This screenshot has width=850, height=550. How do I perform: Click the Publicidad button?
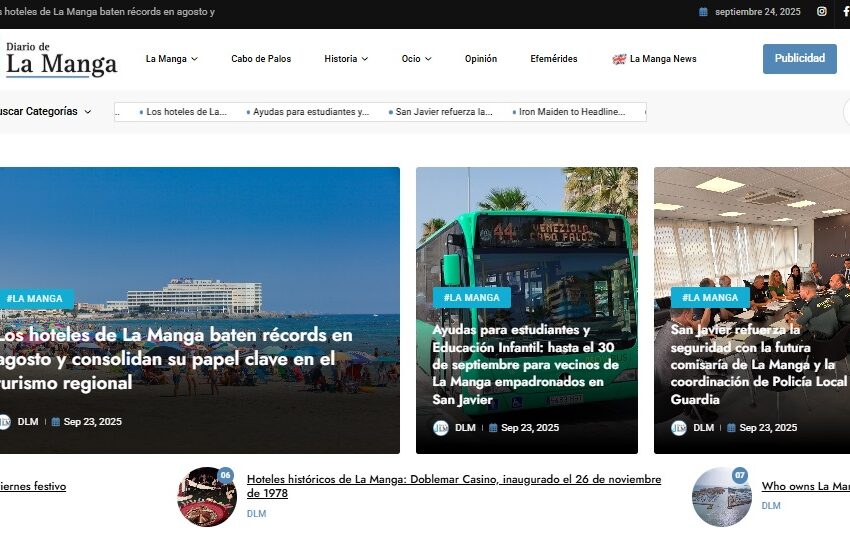[x=799, y=58]
